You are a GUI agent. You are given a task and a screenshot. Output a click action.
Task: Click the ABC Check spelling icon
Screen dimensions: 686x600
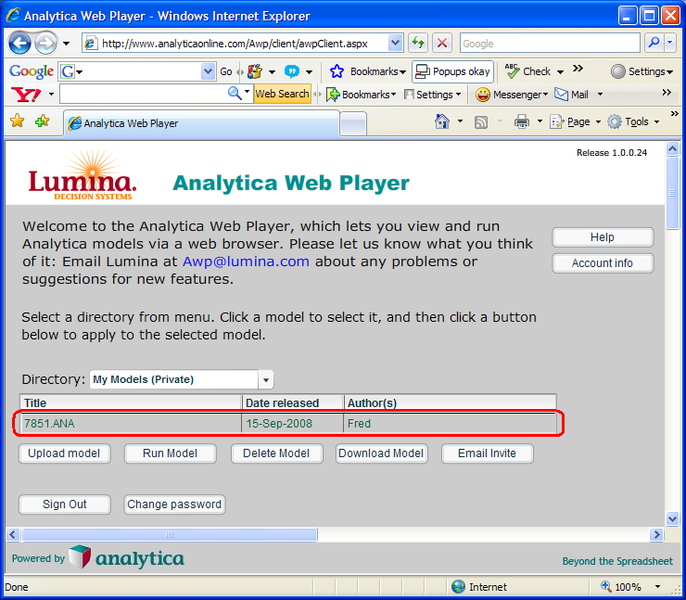[511, 71]
